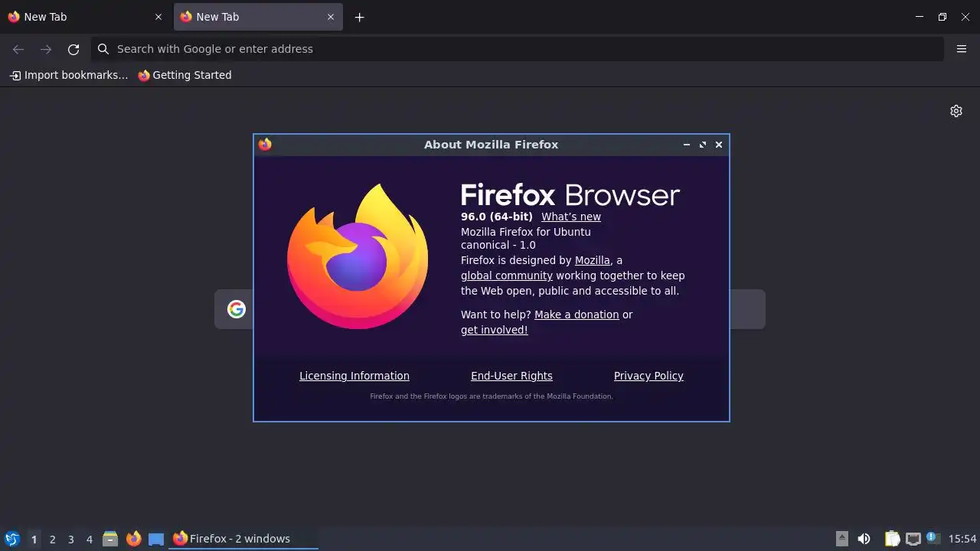Reload the current page
The width and height of the screenshot is (980, 551).
click(x=73, y=49)
